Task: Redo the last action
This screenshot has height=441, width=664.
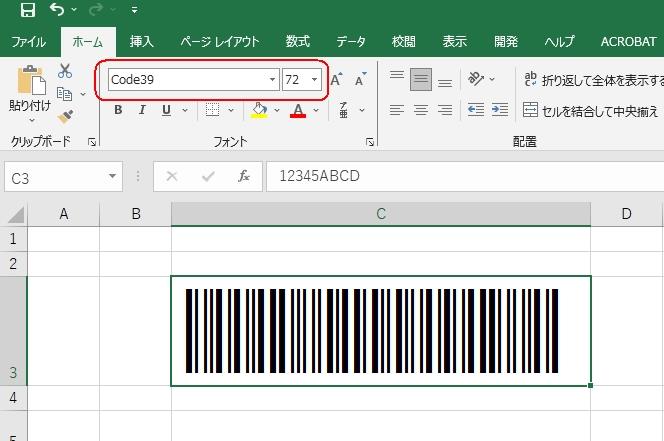Action: [x=96, y=9]
